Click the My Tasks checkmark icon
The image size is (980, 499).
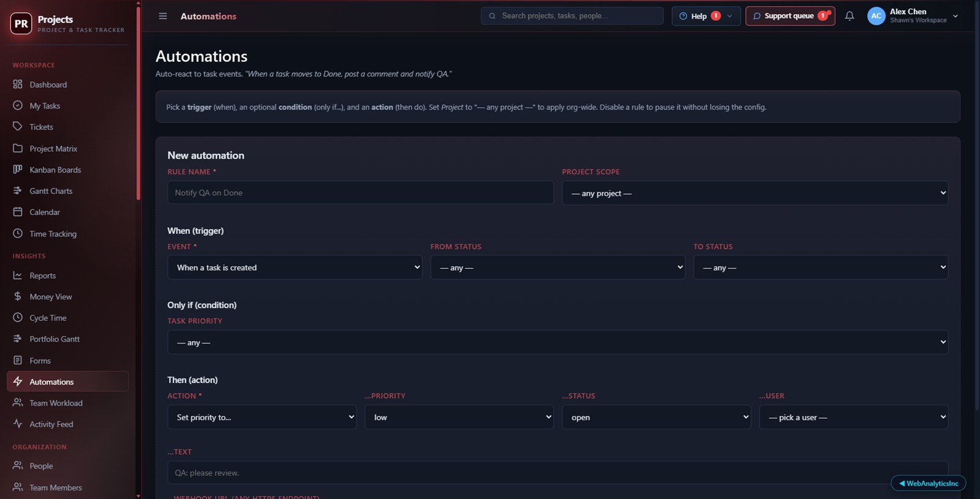18,105
